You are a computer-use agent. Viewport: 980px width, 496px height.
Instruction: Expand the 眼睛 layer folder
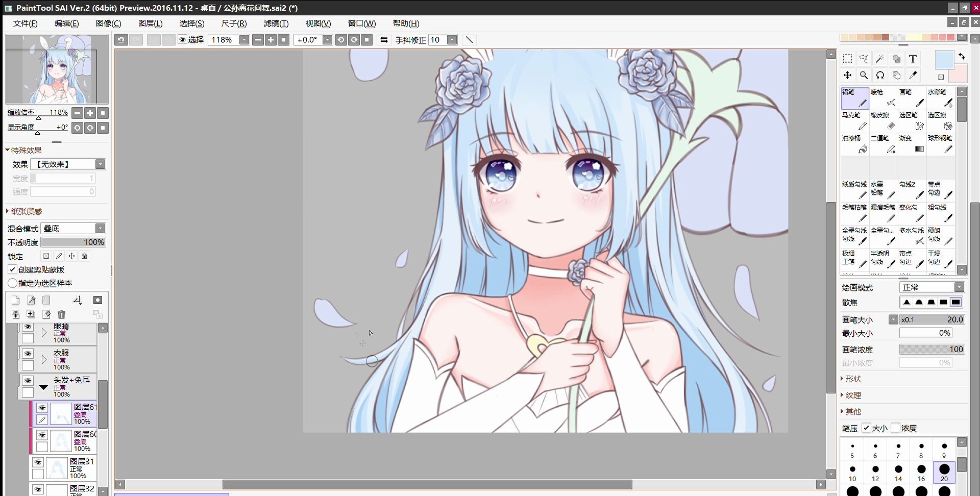(x=44, y=333)
